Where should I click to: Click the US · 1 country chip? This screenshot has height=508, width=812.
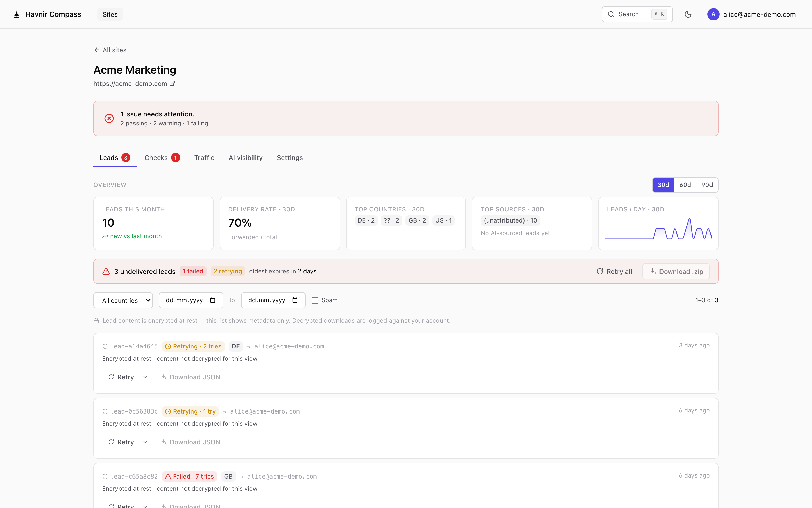[x=443, y=220]
